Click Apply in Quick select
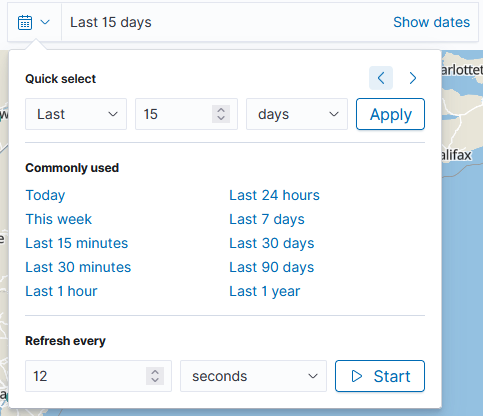Viewport: 483px width, 416px height. click(x=390, y=114)
